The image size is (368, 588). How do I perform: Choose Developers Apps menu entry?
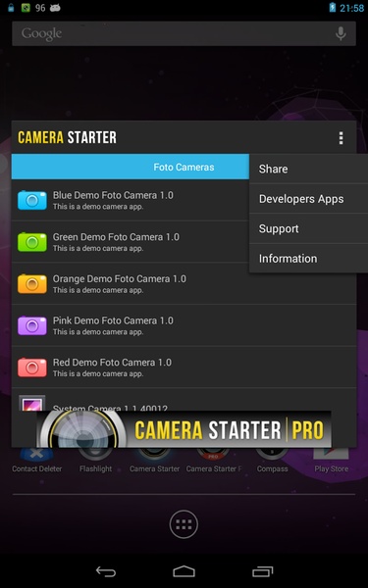[x=309, y=199]
